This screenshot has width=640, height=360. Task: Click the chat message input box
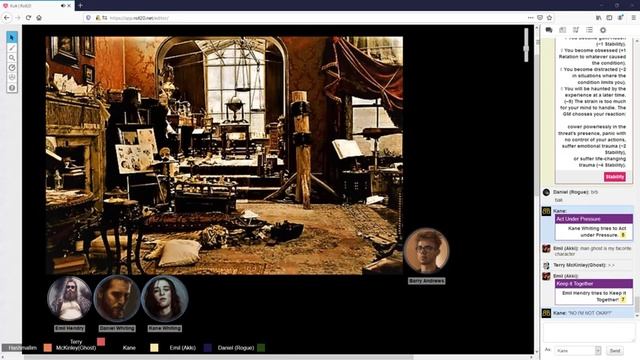[589, 333]
